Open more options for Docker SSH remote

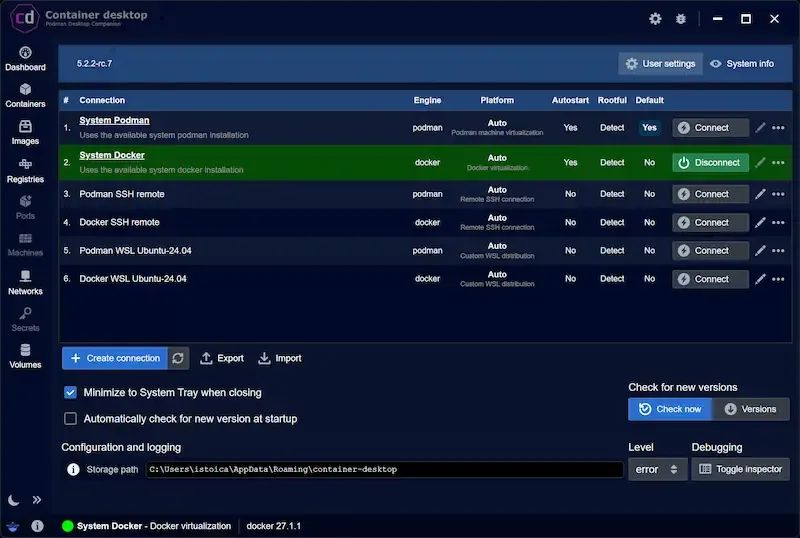point(779,223)
